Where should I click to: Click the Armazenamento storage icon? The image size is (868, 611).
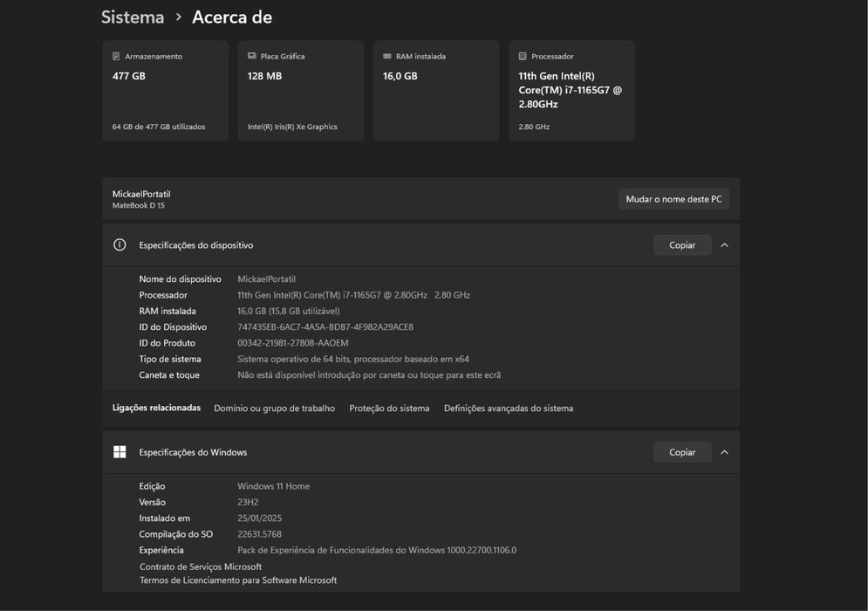pos(116,56)
